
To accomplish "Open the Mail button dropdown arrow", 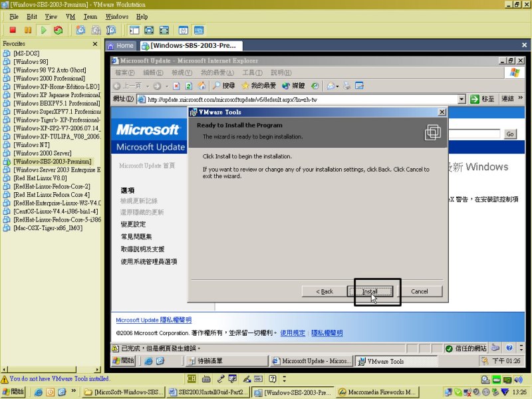I will (337, 86).
